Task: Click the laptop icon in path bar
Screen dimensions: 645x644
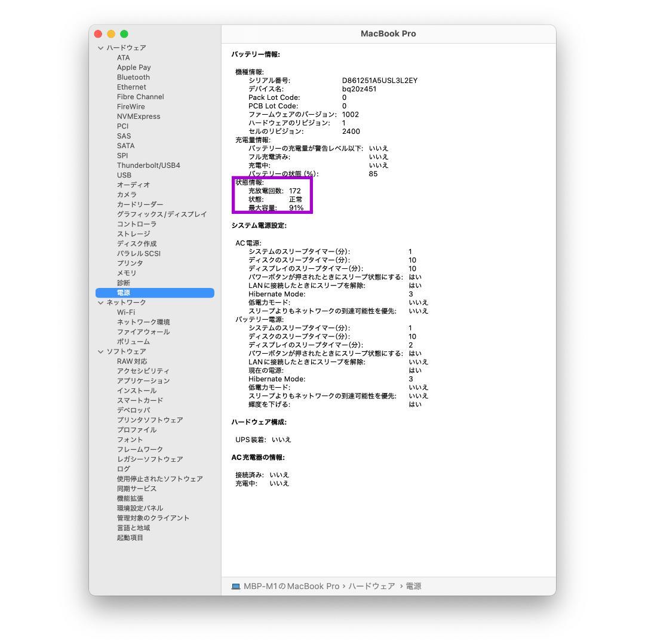Action: (236, 587)
